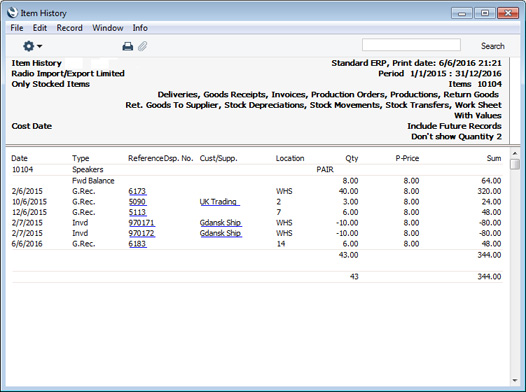Screen dimensions: 526x392
Task: Click the Sum value 320.00
Action: pos(489,191)
